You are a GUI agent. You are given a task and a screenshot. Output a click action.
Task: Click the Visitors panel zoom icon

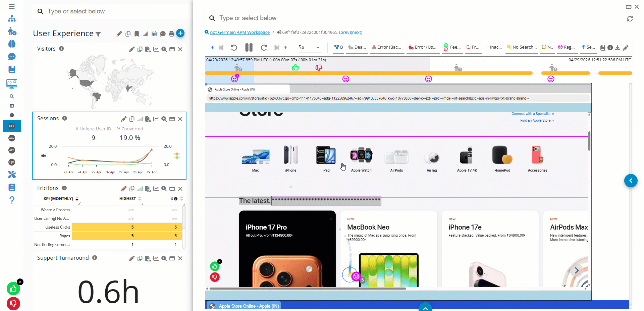tap(164, 49)
